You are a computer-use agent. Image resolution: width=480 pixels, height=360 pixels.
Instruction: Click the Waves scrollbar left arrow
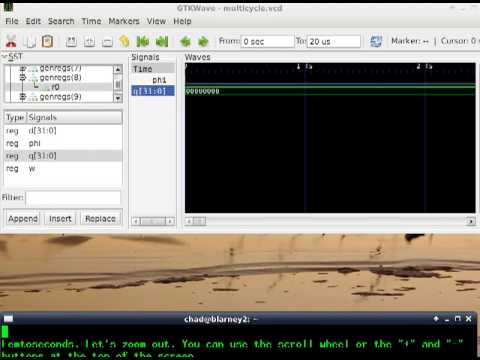coord(189,221)
